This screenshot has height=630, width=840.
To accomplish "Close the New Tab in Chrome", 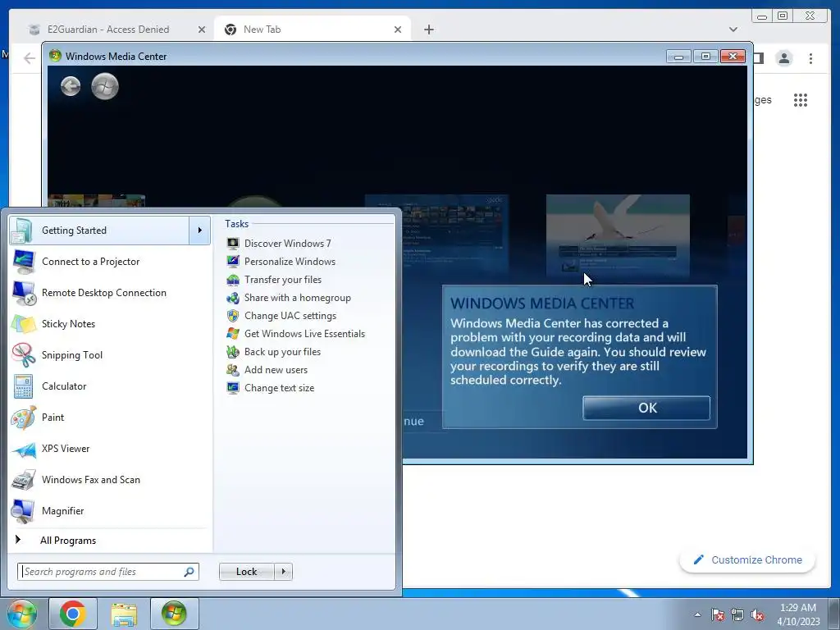I will [398, 30].
